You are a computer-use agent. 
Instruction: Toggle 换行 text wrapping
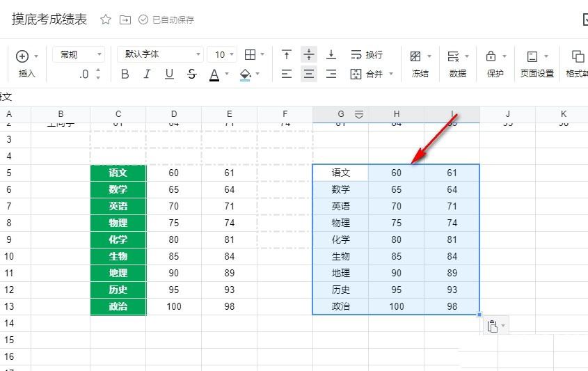coord(367,55)
